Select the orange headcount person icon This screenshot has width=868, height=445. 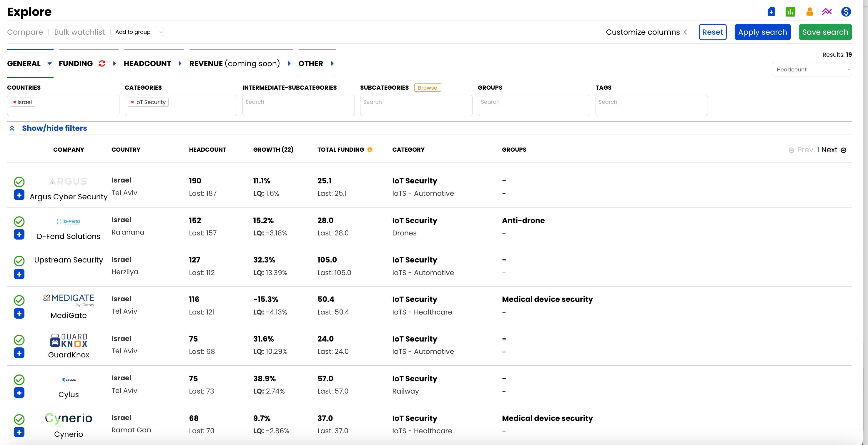809,11
